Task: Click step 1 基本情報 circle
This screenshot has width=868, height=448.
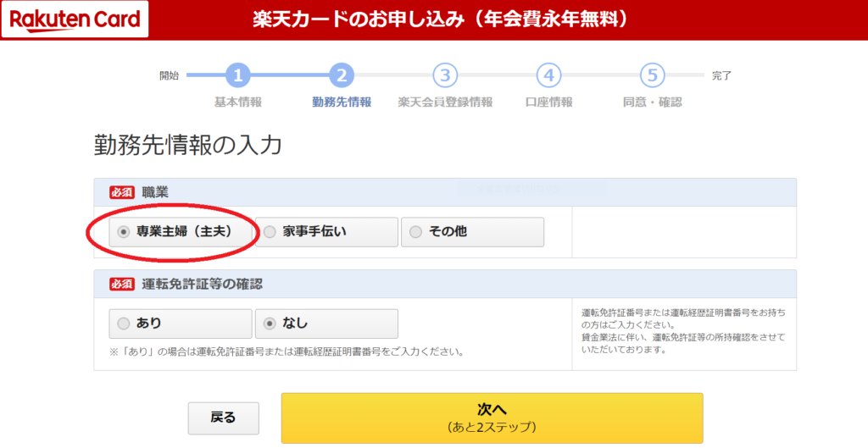Action: point(238,75)
